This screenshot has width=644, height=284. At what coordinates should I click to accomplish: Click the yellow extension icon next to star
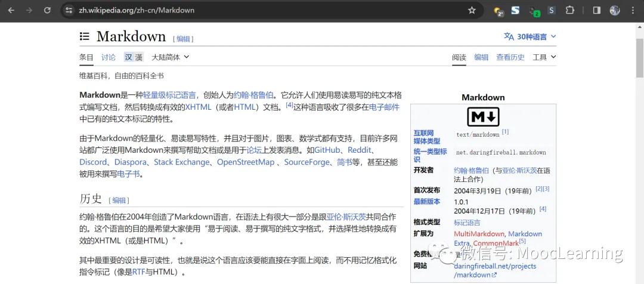tap(498, 11)
